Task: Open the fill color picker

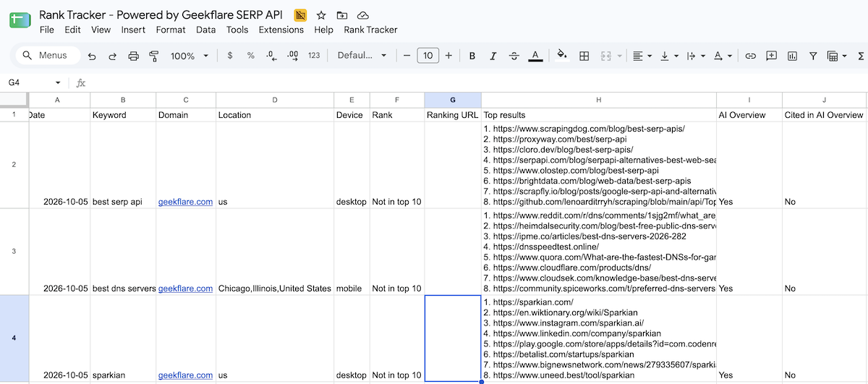Action: (563, 56)
